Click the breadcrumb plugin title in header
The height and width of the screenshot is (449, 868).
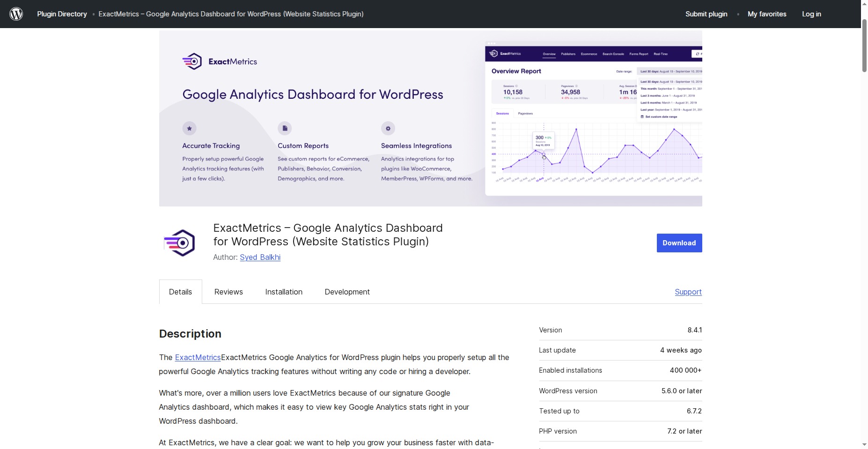pyautogui.click(x=231, y=14)
